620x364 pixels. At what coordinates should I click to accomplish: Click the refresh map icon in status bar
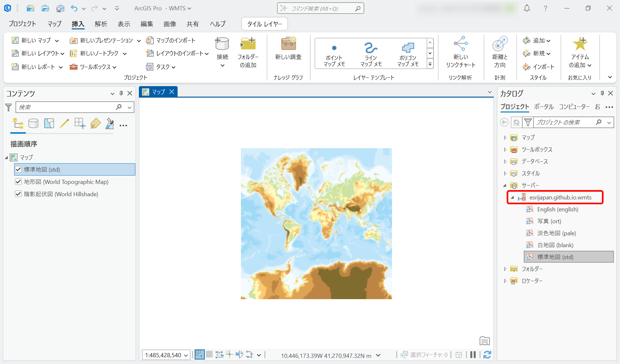(x=487, y=355)
